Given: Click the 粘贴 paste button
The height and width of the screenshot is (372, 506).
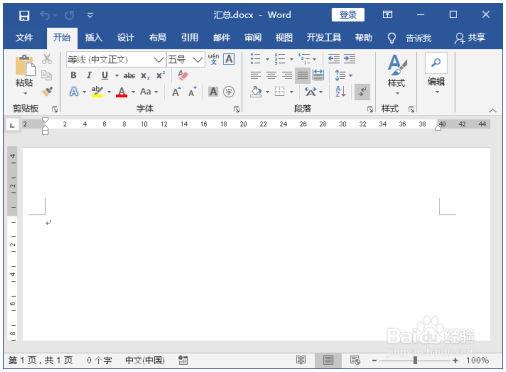Looking at the screenshot, I should pyautogui.click(x=24, y=75).
